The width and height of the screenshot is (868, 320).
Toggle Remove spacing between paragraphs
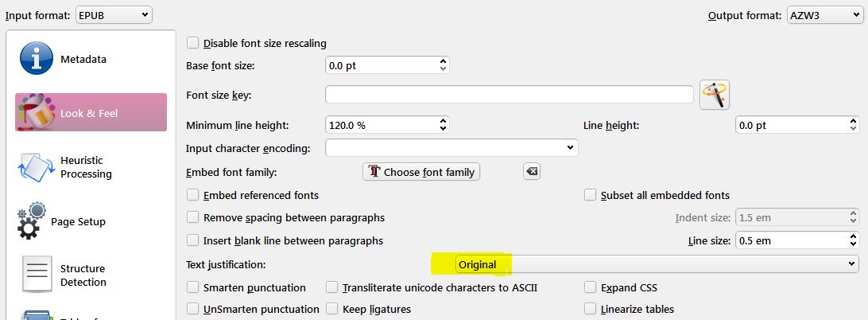[x=192, y=217]
